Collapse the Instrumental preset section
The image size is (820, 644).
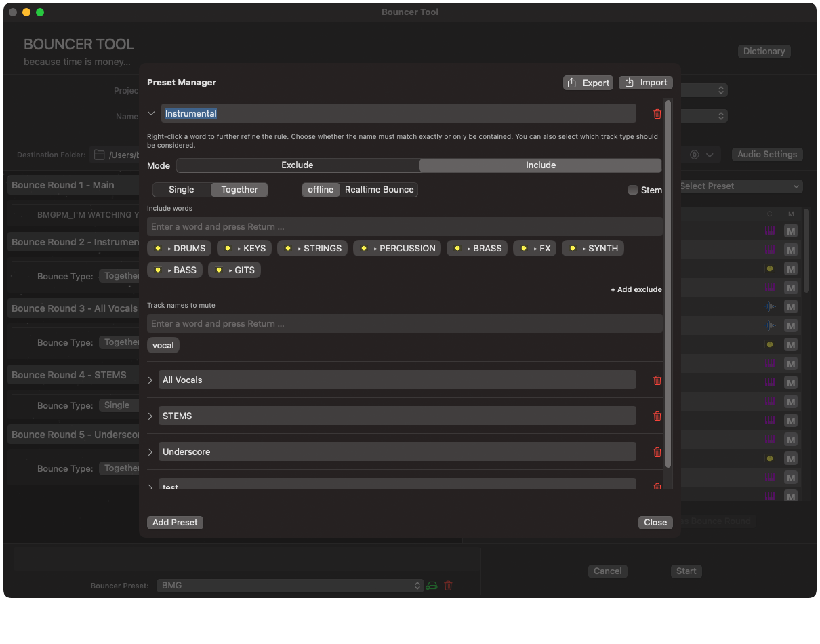click(x=151, y=114)
